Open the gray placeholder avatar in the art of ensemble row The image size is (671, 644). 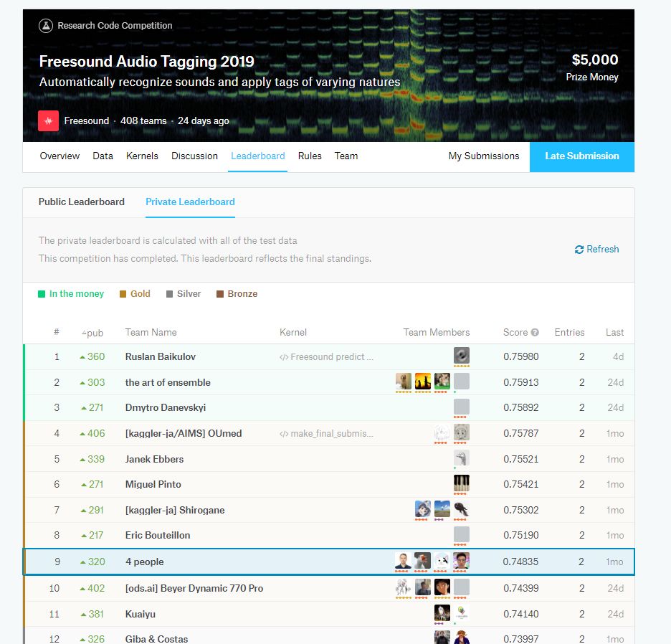(x=462, y=381)
